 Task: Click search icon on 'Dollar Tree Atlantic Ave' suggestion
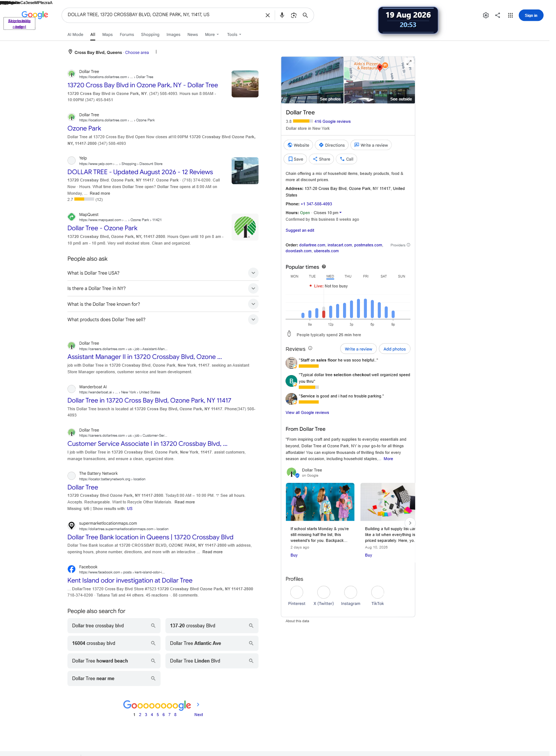[251, 643]
